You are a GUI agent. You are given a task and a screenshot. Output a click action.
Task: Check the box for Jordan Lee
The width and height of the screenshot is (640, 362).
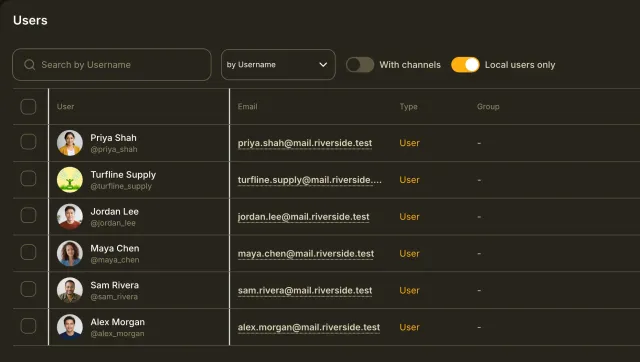[28, 215]
